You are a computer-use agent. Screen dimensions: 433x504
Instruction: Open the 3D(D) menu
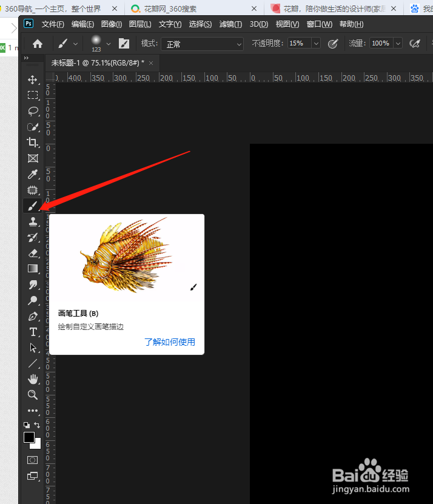click(x=259, y=24)
